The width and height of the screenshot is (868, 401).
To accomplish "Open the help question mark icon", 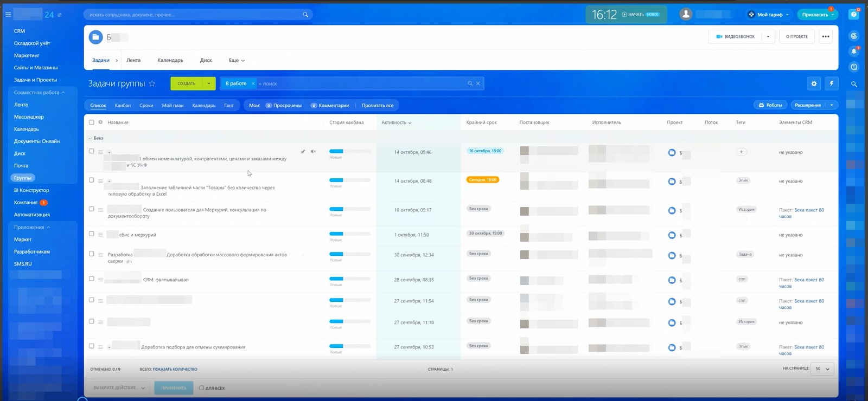I will pos(854,15).
